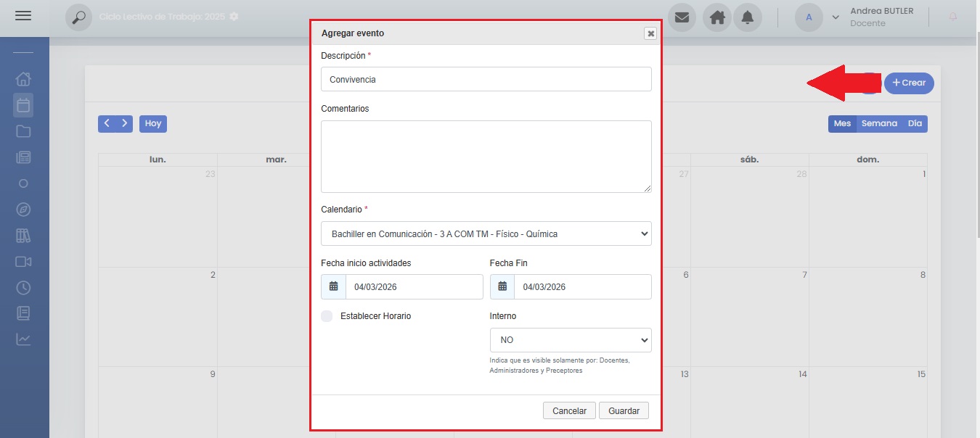Click the lun. column header

pyautogui.click(x=158, y=160)
